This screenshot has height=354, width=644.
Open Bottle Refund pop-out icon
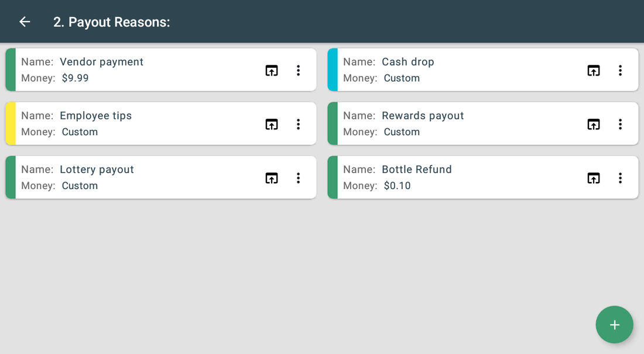(594, 178)
